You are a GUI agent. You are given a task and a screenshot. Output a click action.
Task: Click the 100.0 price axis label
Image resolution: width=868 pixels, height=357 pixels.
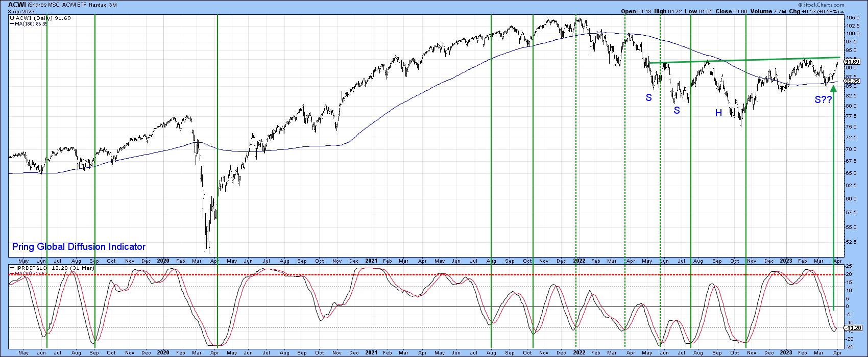coord(852,34)
